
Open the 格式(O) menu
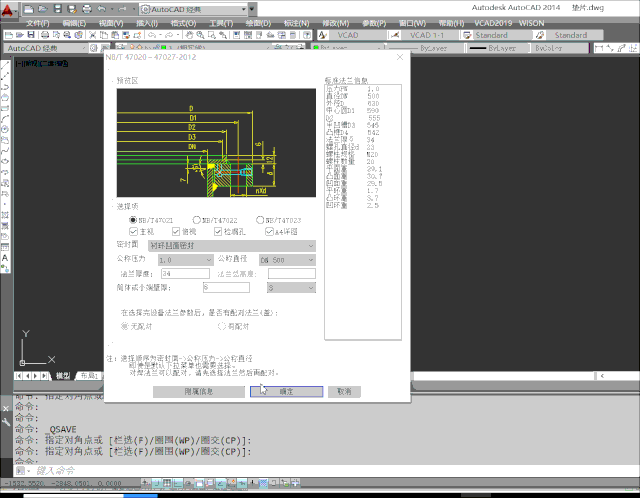[x=182, y=21]
